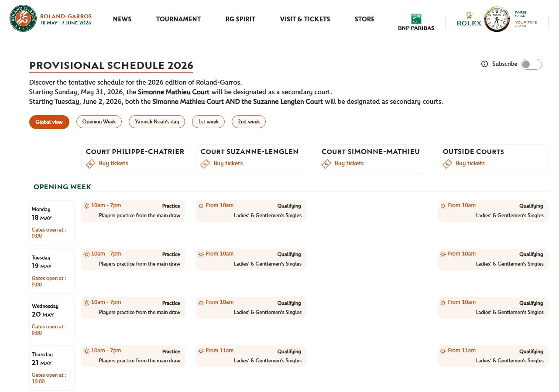Click the PROVISIONAL SCHEDULE 2026 heading

coord(111,65)
